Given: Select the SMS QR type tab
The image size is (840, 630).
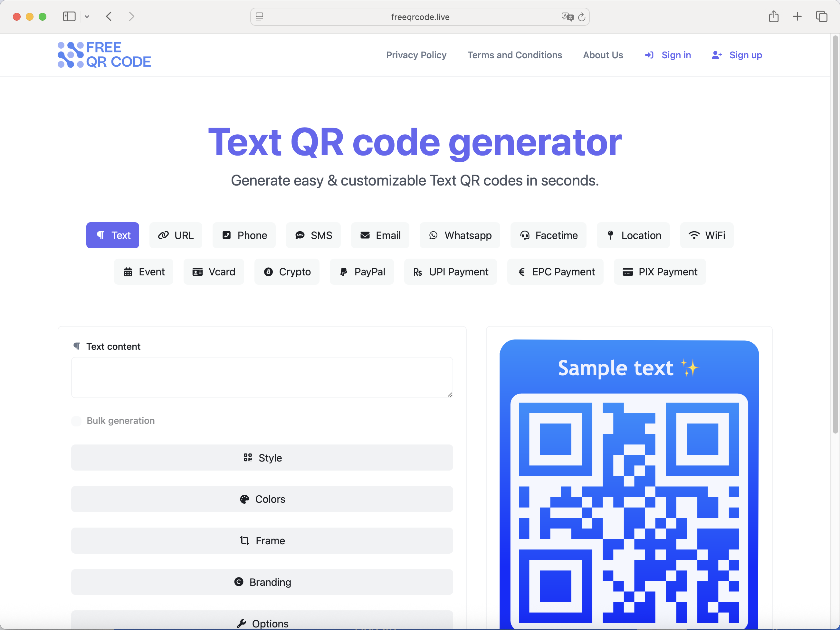Looking at the screenshot, I should click(x=313, y=235).
